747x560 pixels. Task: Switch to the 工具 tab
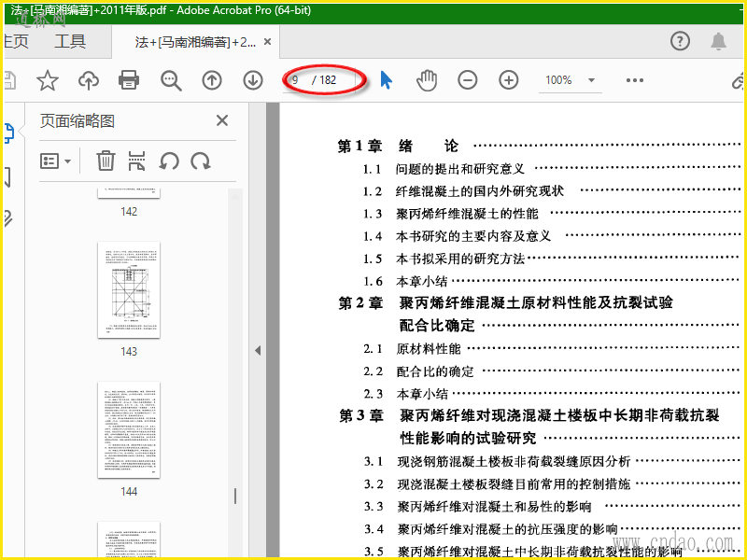coord(70,42)
